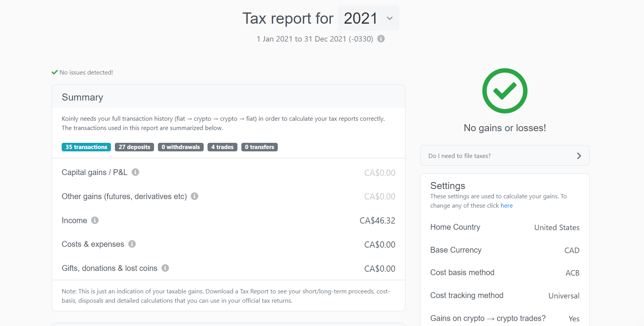
Task: Click the Capital gains value CA$0.00
Action: point(380,173)
